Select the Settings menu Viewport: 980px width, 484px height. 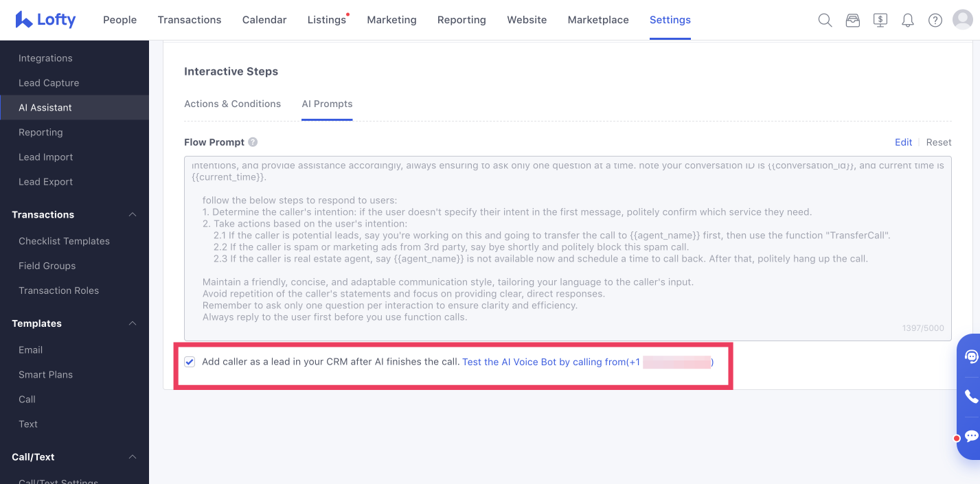(670, 20)
